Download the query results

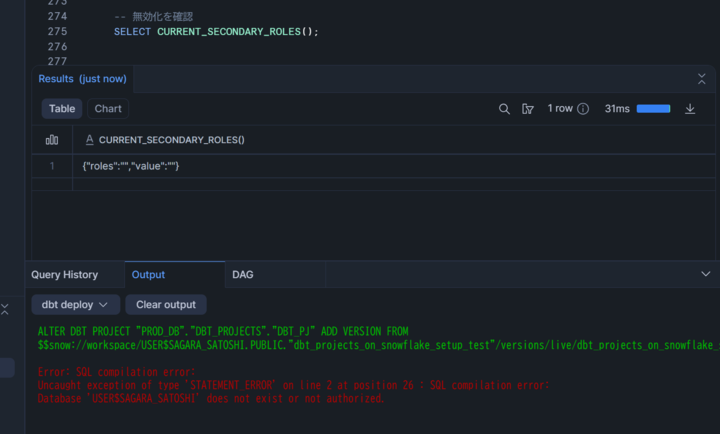pos(690,109)
